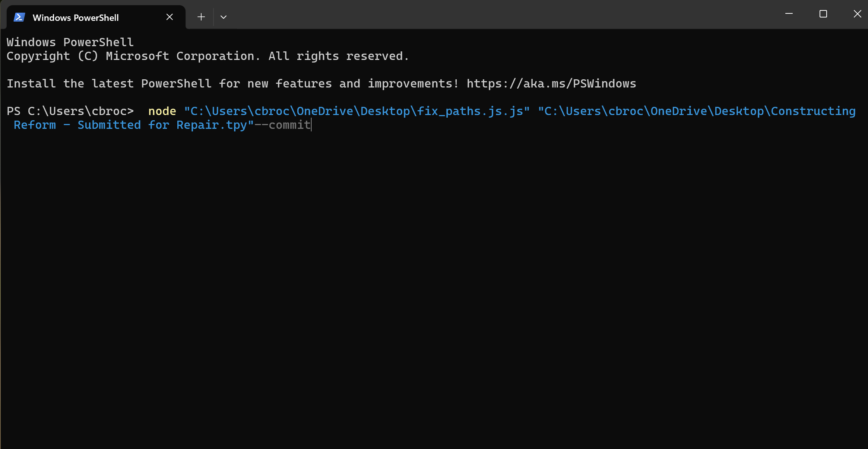Minimize the terminal window
This screenshot has height=449, width=868.
pos(789,14)
